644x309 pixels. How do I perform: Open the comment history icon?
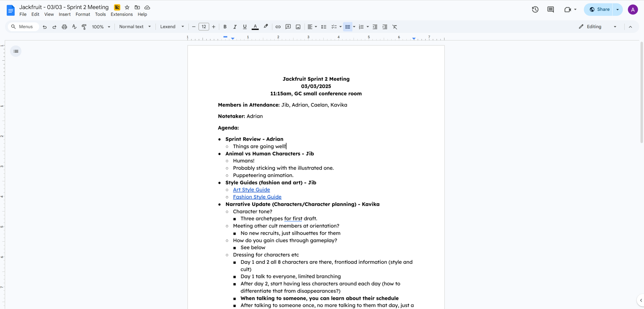tap(550, 9)
